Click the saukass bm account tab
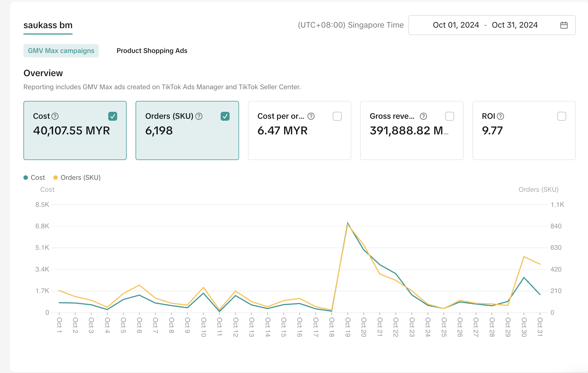 tap(48, 25)
